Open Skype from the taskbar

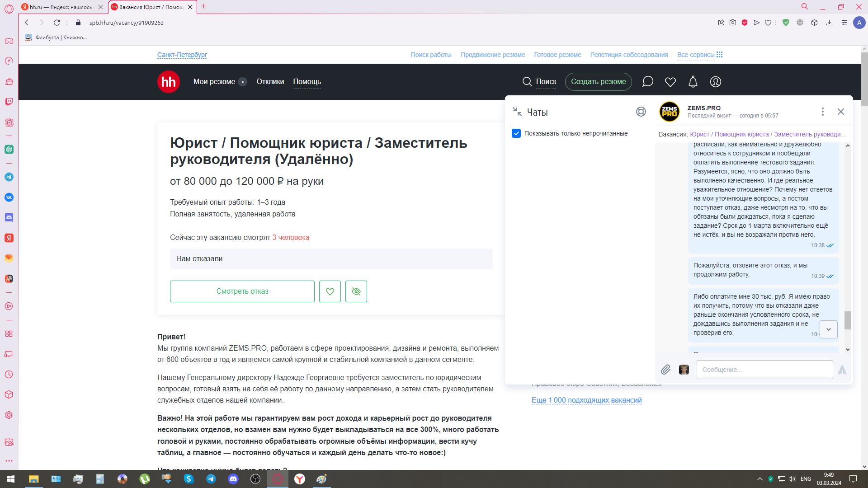click(189, 479)
